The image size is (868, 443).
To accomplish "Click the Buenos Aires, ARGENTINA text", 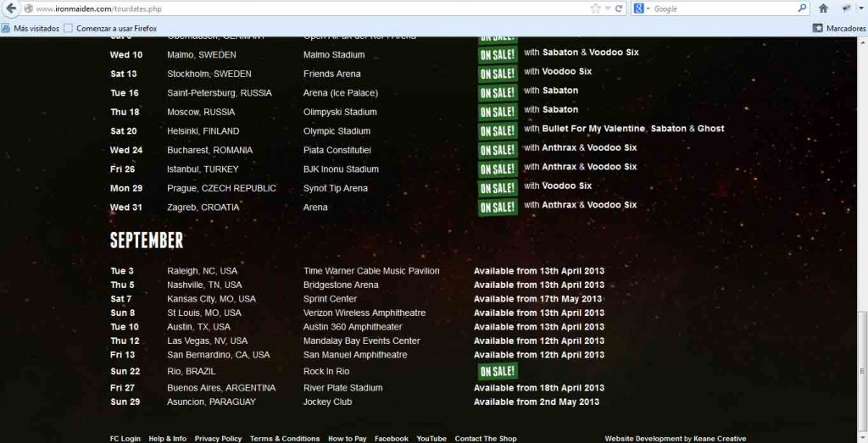I will coord(221,388).
